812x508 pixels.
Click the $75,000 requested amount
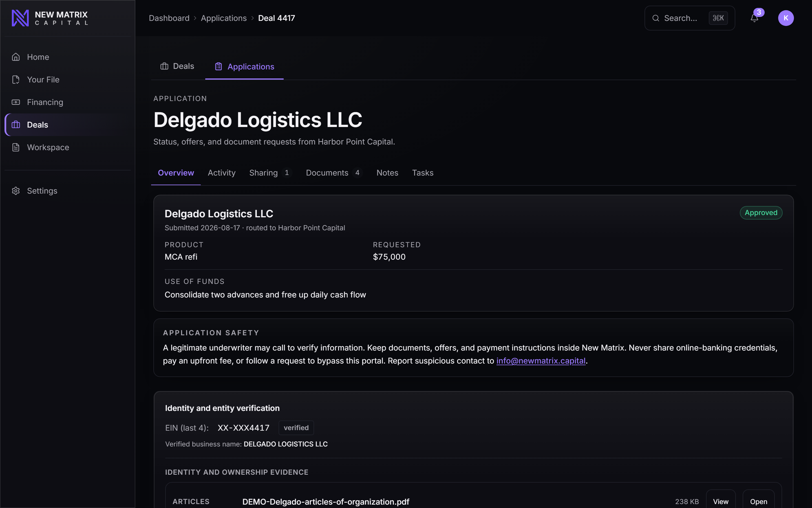click(x=389, y=257)
